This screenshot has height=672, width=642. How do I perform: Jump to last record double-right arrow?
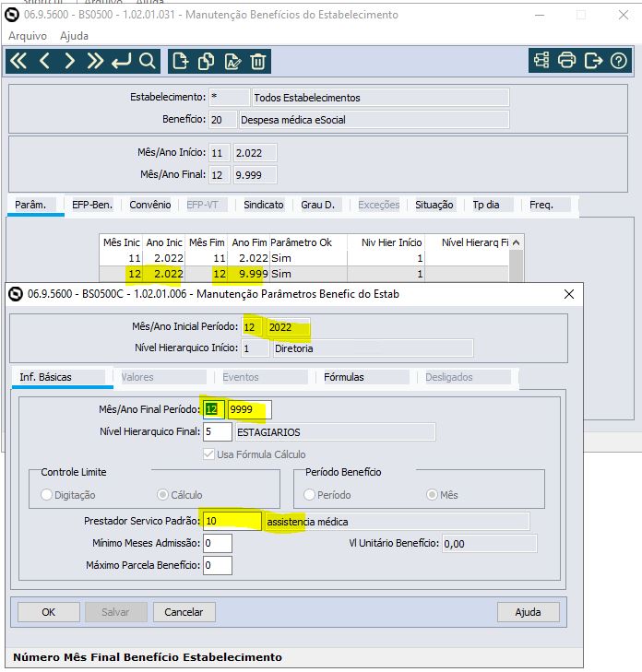[x=95, y=61]
